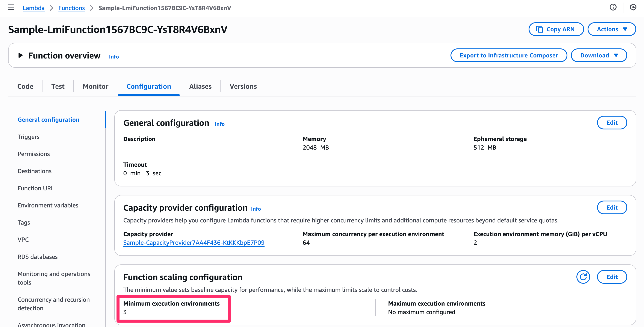Screen dimensions: 644x327
Task: Click Copy ARN button
Action: pos(556,29)
